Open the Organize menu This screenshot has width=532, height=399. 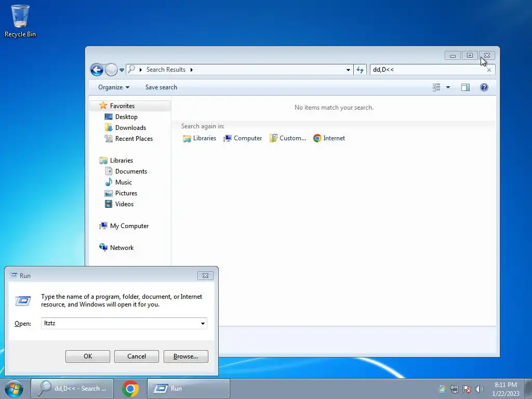(x=114, y=87)
